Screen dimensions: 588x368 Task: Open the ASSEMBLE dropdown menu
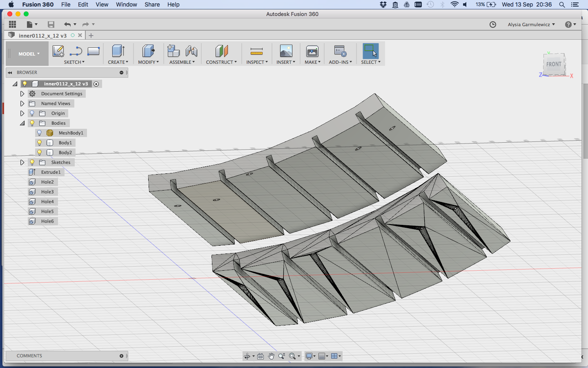[x=182, y=62]
